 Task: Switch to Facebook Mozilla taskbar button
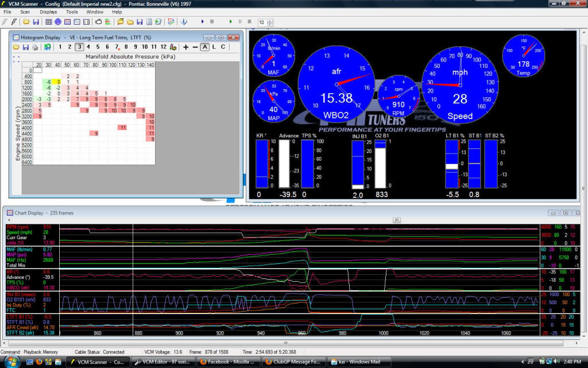tap(229, 362)
